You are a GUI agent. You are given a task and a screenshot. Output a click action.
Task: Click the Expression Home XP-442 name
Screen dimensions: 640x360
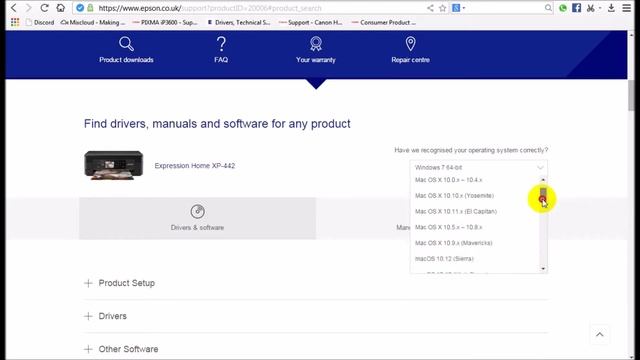(195, 165)
